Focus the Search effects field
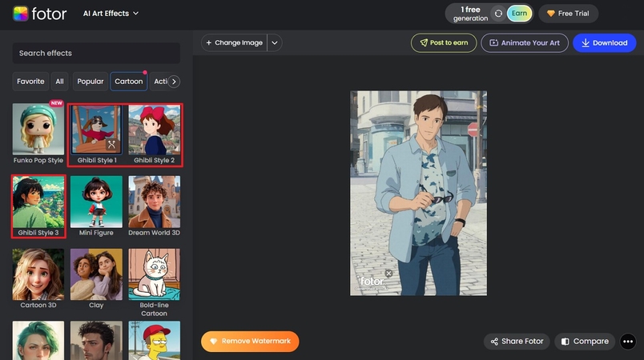 [x=96, y=53]
